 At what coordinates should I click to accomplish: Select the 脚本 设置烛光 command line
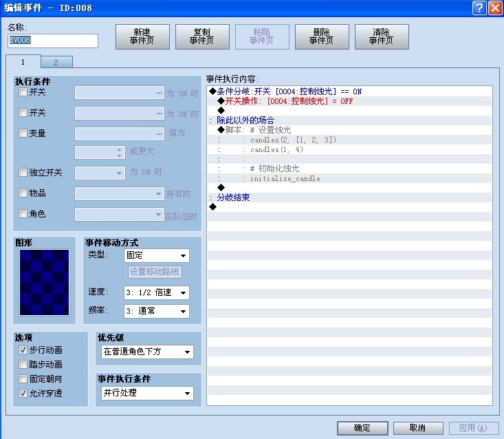tap(349, 130)
